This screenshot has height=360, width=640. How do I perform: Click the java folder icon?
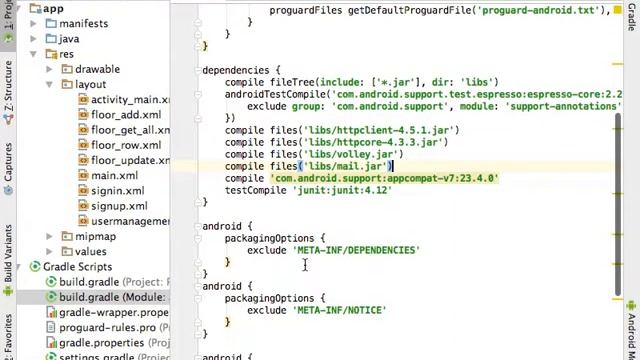click(51, 39)
